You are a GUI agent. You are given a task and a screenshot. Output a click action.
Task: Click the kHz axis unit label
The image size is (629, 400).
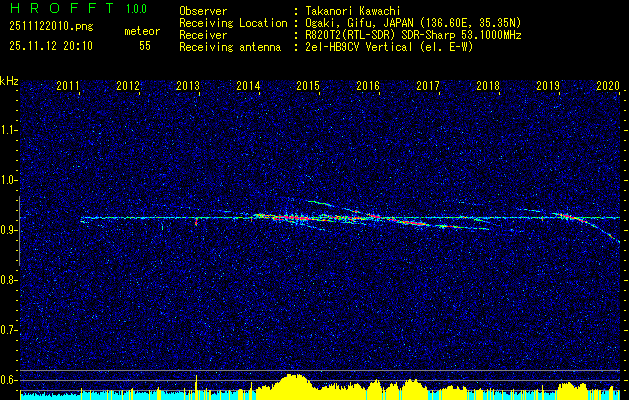coord(9,81)
